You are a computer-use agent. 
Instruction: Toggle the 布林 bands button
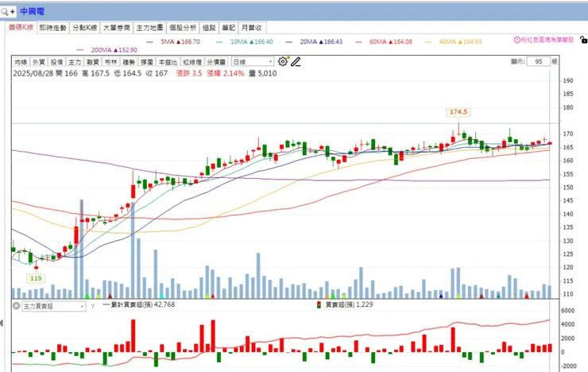coord(111,62)
